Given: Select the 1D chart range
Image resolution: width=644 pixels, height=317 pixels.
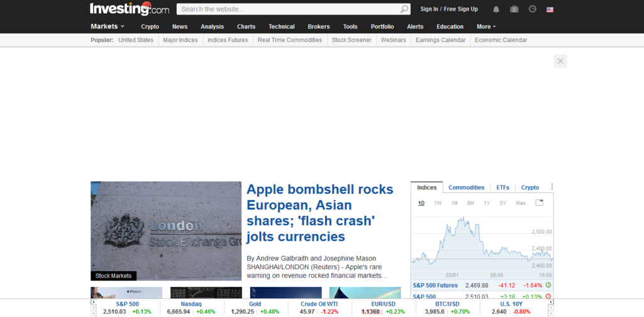Looking at the screenshot, I should (x=421, y=203).
